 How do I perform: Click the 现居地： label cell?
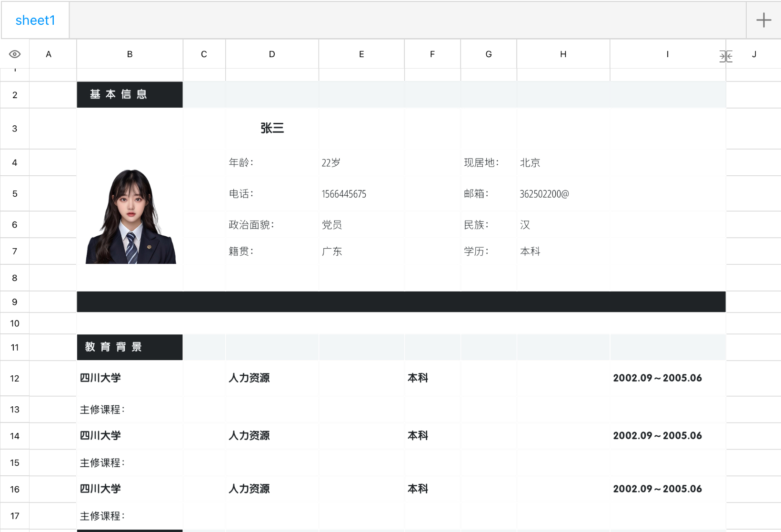click(489, 162)
